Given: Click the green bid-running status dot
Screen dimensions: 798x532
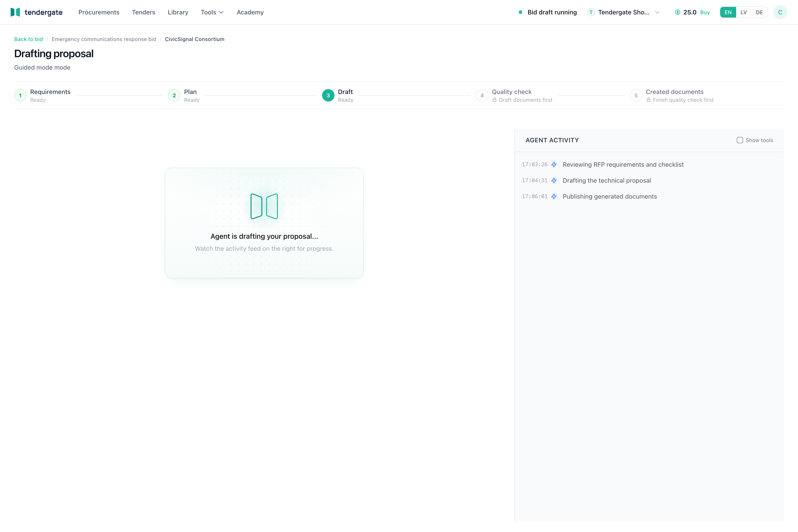Looking at the screenshot, I should pos(520,12).
